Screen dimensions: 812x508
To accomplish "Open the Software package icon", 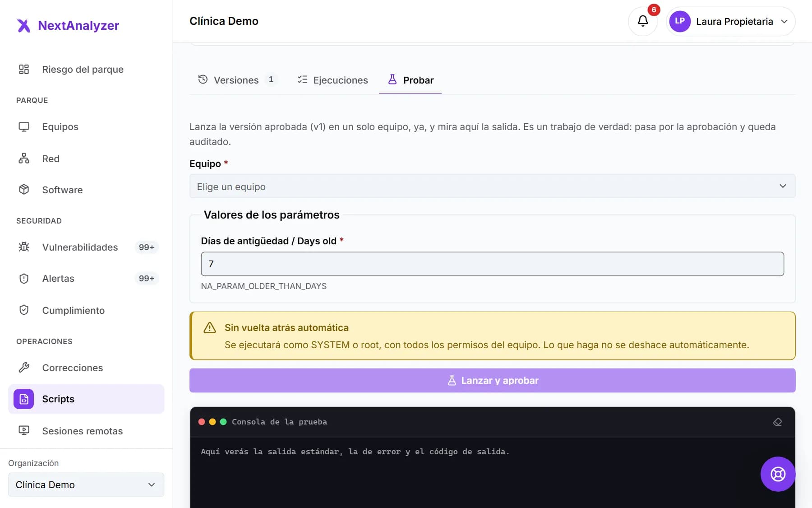I will click(x=24, y=190).
